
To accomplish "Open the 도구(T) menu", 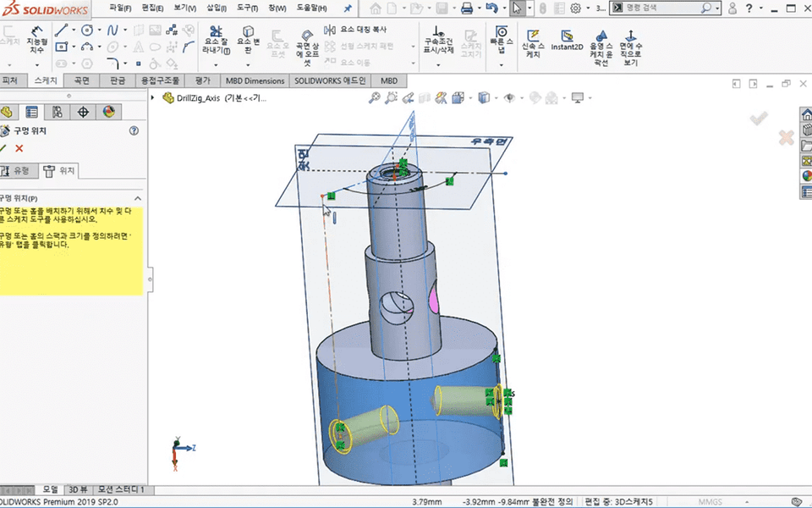I will coord(248,8).
